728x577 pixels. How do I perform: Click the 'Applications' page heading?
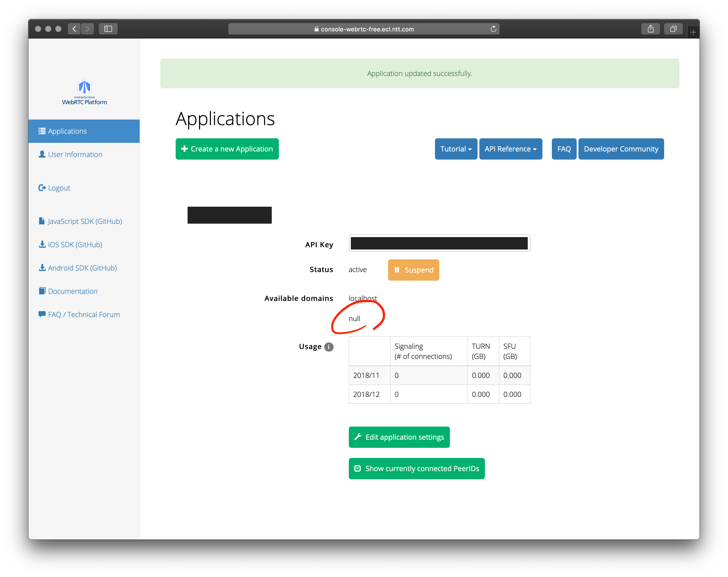pos(225,119)
